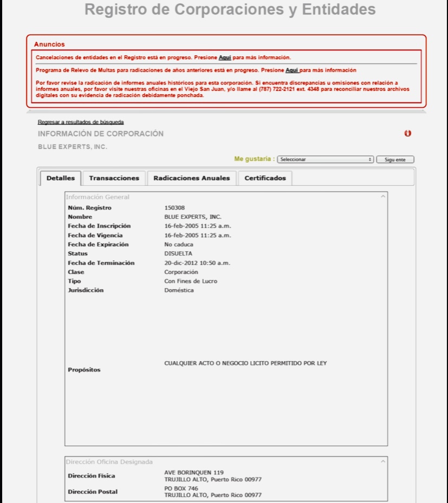
Task: Open the 'Aquí' link about entity cancellations
Action: click(225, 57)
